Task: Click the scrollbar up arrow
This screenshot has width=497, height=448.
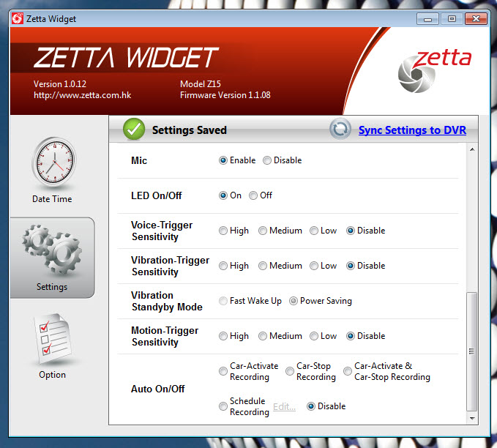Action: click(x=472, y=149)
